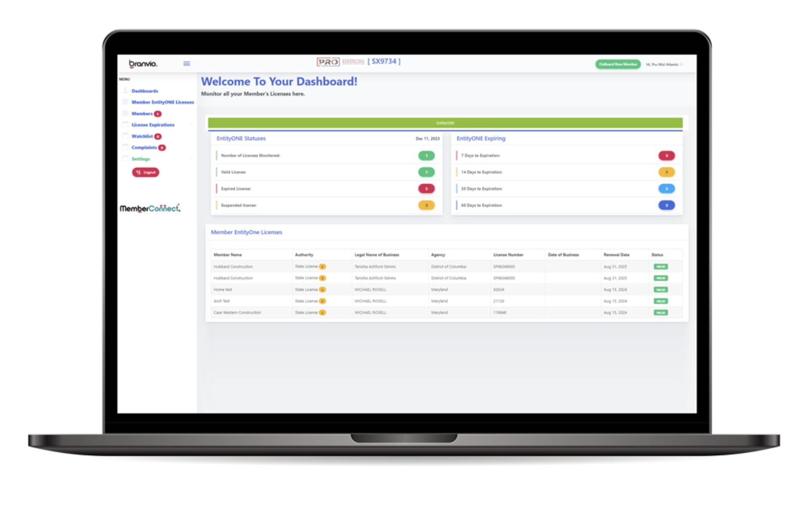Click the blue 30 Days to Expiration counter pill
808x532 pixels.
[x=667, y=188]
